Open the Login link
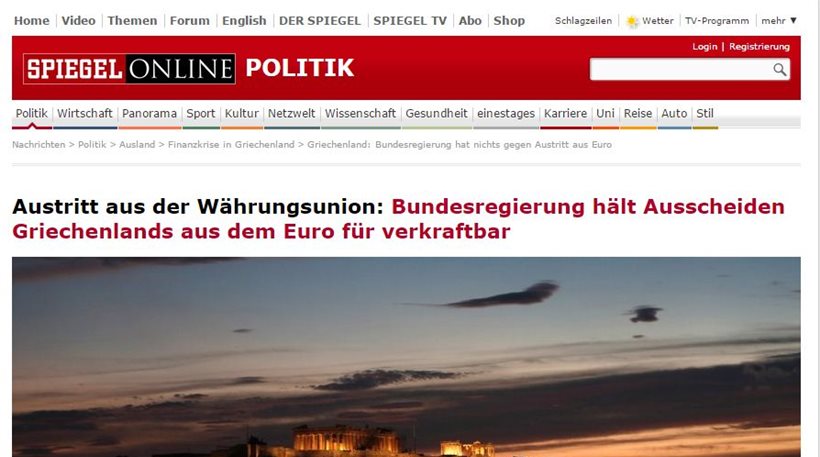The height and width of the screenshot is (457, 820). tap(704, 47)
